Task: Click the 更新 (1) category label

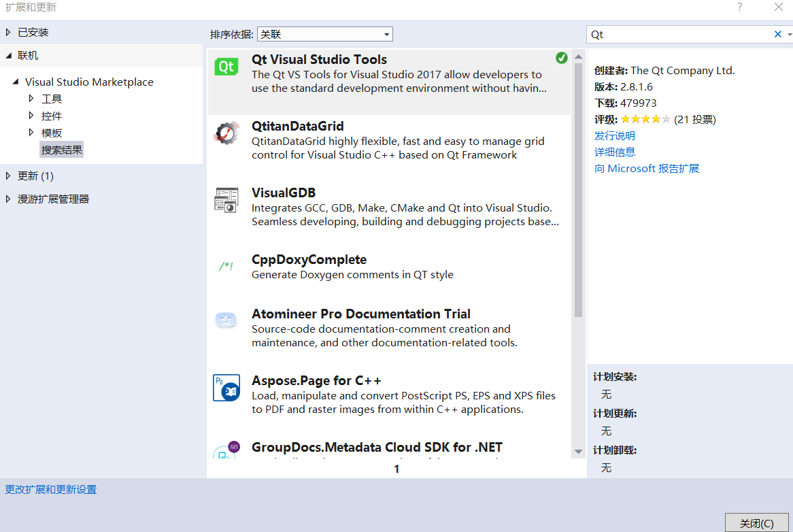Action: [36, 176]
